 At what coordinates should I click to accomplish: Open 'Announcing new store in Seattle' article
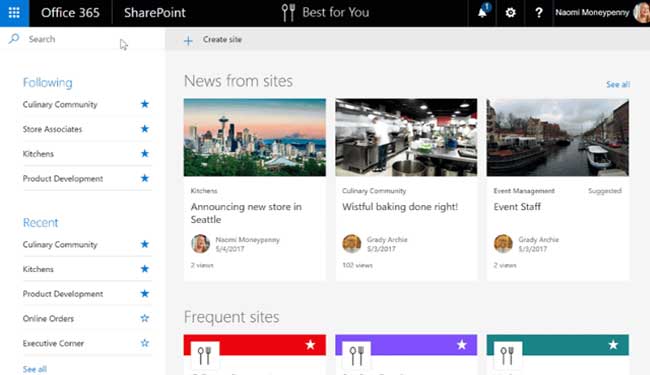[x=246, y=213]
